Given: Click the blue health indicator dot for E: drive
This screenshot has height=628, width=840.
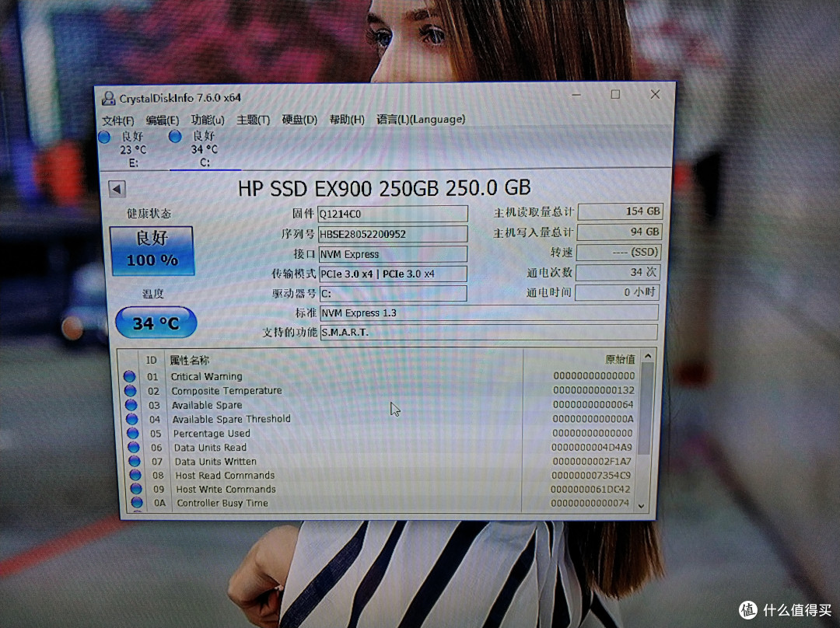Looking at the screenshot, I should [104, 137].
